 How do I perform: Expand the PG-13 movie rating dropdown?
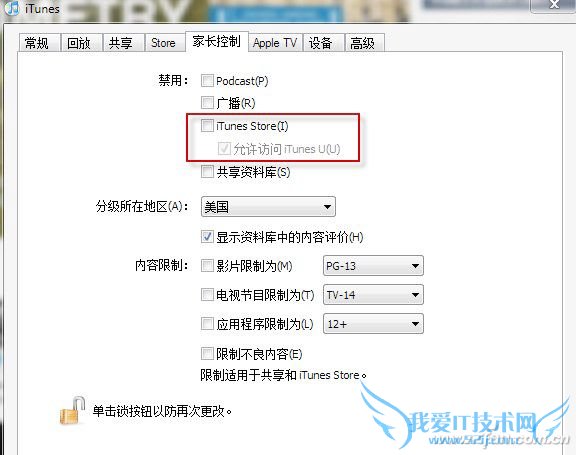[373, 266]
